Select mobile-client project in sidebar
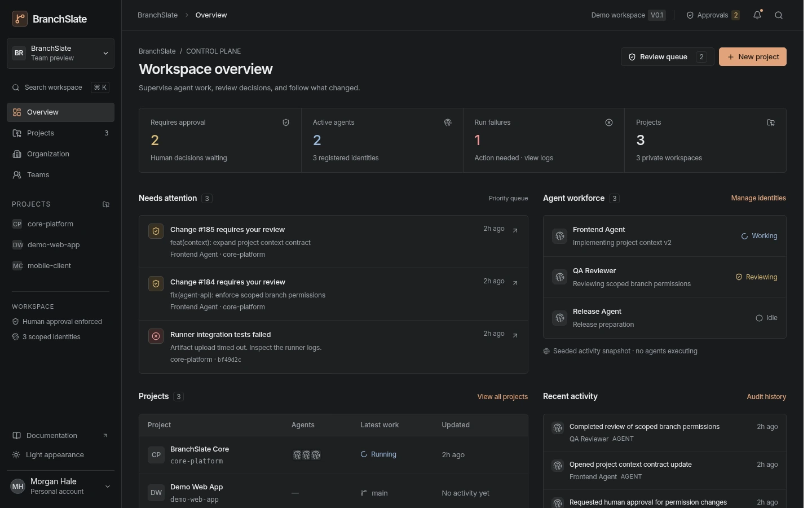Image resolution: width=812 pixels, height=508 pixels. [60, 266]
